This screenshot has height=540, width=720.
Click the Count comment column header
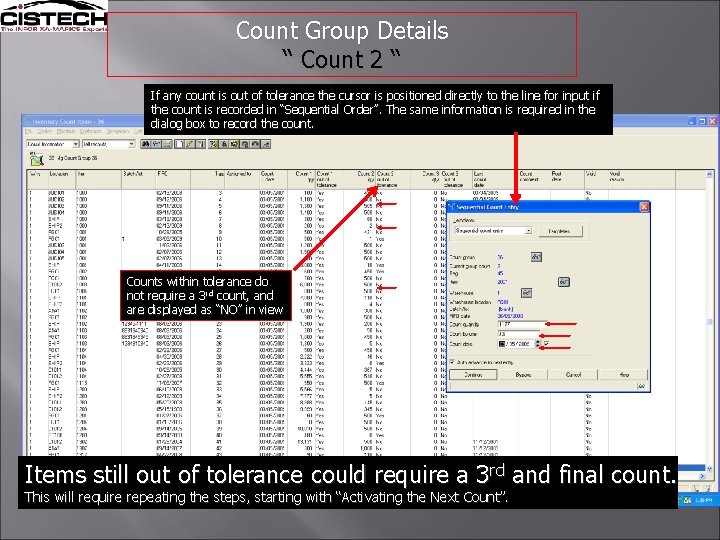(x=534, y=179)
